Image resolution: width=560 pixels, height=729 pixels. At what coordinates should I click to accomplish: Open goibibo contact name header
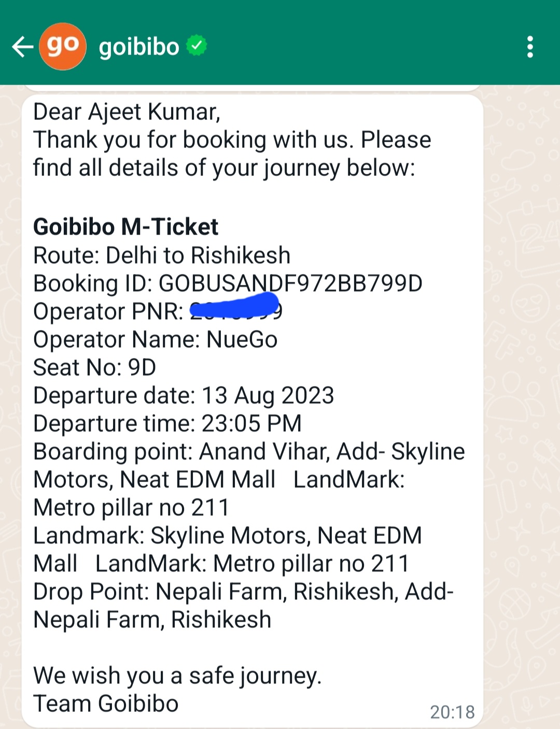[139, 47]
